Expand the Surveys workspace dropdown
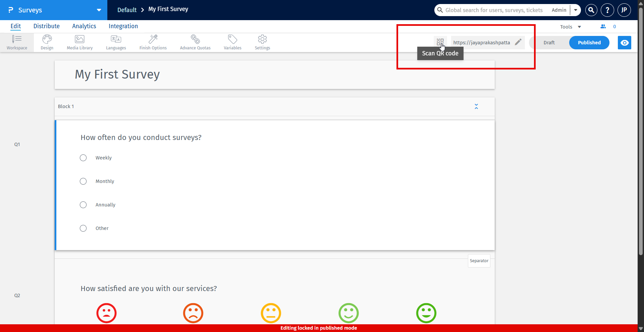 click(98, 10)
